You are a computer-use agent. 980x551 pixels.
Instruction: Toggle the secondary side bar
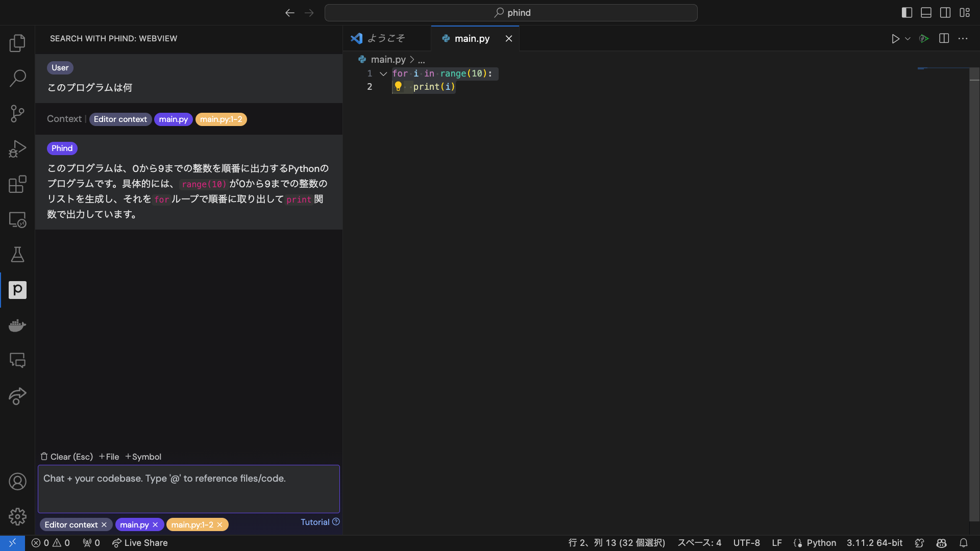coord(945,12)
